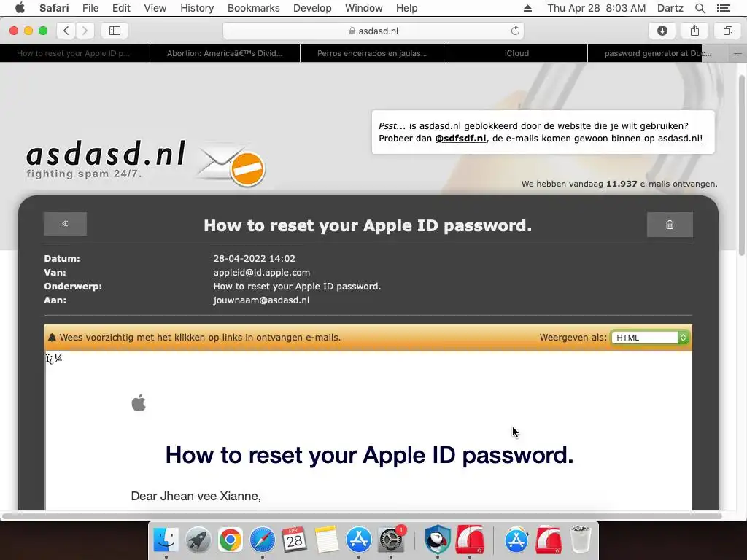Click the recipient jouwnaam@asdasd.nl
The height and width of the screenshot is (560, 747).
click(261, 300)
